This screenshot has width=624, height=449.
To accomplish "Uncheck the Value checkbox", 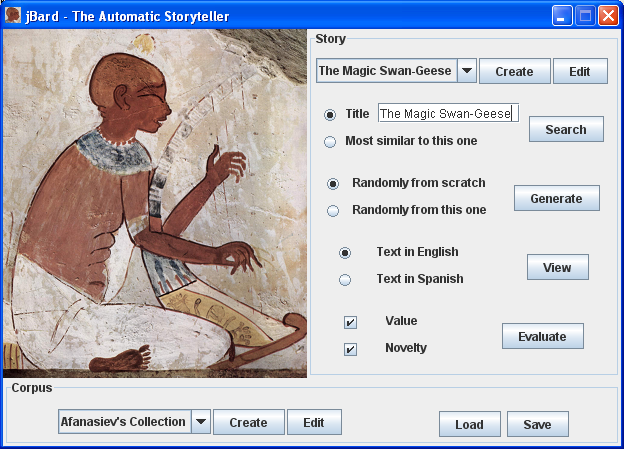I will coord(351,322).
